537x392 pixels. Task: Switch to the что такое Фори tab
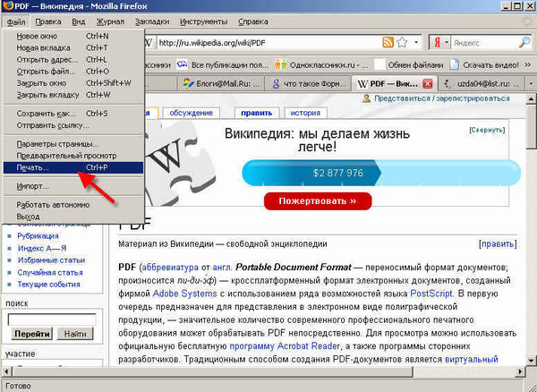pos(308,84)
